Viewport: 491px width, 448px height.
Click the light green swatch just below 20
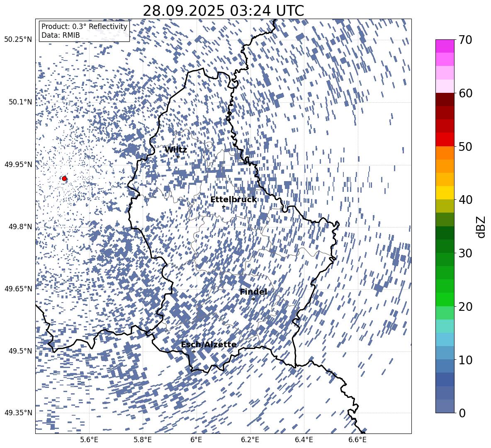tap(445, 313)
